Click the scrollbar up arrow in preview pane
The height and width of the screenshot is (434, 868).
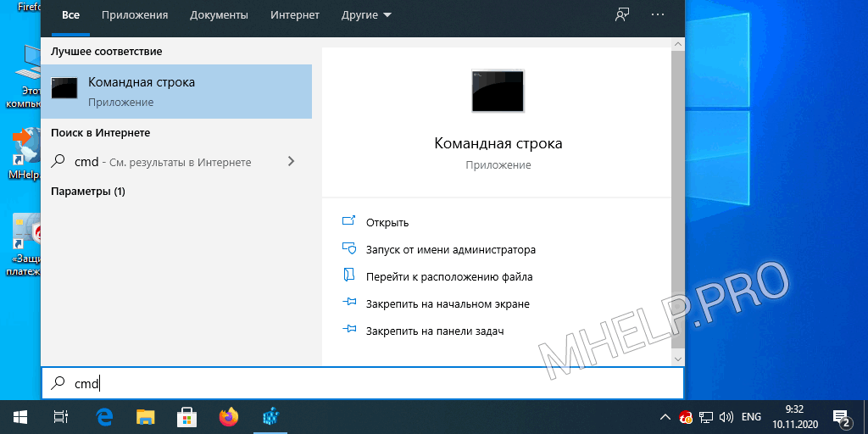point(678,43)
